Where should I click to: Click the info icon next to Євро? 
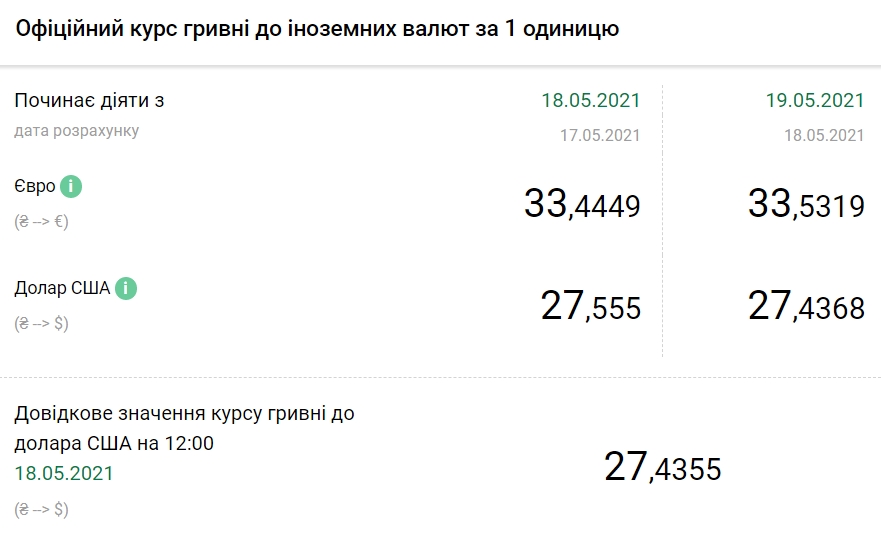(x=71, y=186)
